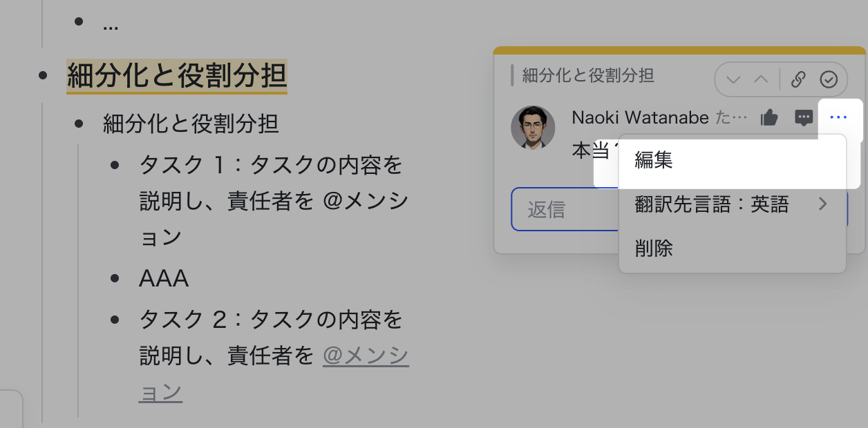The height and width of the screenshot is (428, 868).
Task: Click the タスク 1 list item text
Action: [x=271, y=166]
